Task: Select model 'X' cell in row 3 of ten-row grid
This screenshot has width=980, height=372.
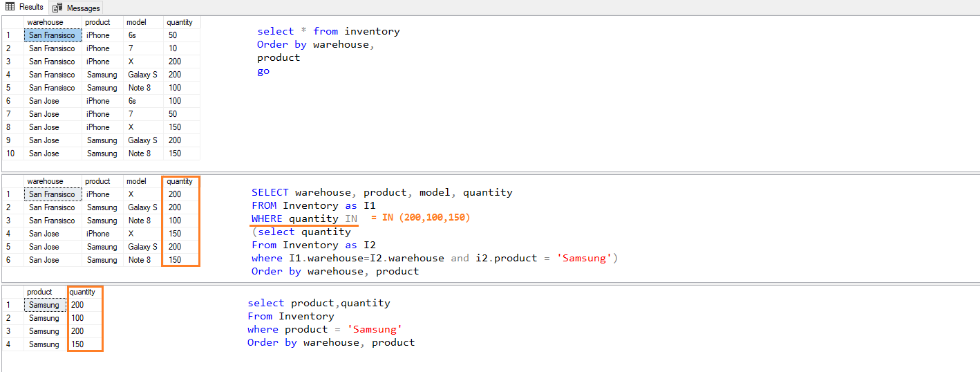Action: [x=144, y=62]
